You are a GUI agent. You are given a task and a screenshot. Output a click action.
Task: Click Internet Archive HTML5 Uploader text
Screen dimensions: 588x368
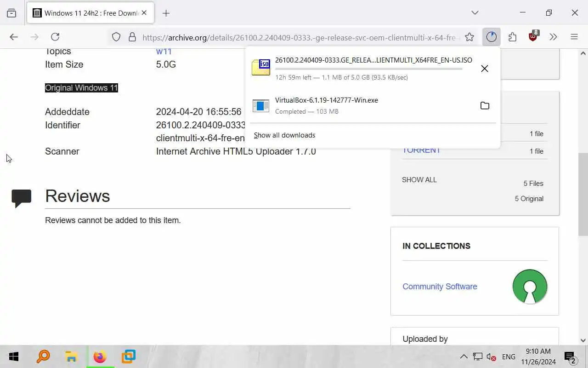tap(236, 151)
